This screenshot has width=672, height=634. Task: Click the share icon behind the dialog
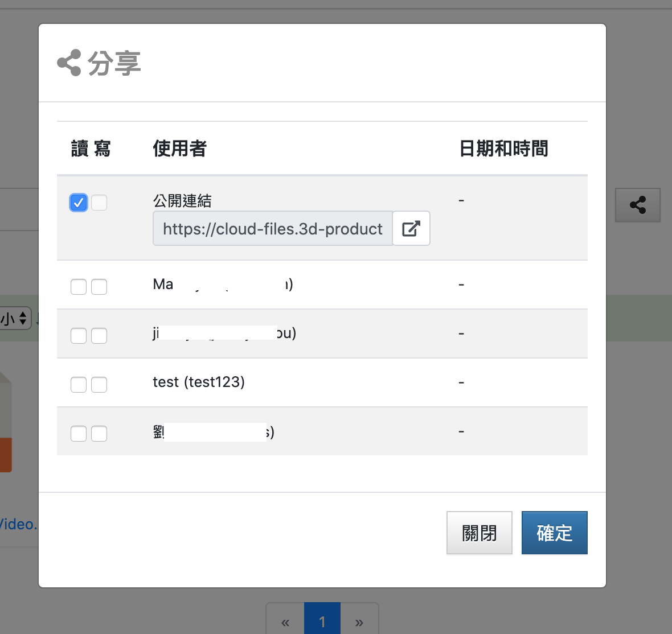[x=637, y=205]
